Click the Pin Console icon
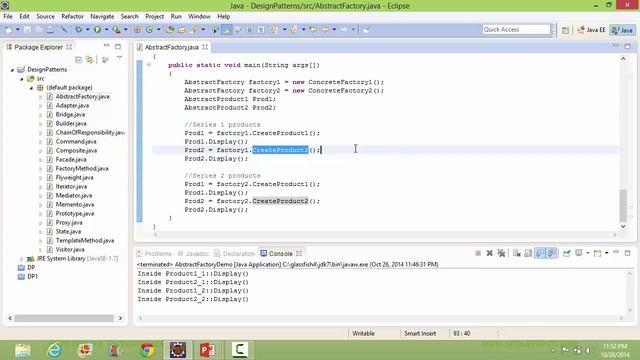The image size is (640, 360). (x=567, y=253)
